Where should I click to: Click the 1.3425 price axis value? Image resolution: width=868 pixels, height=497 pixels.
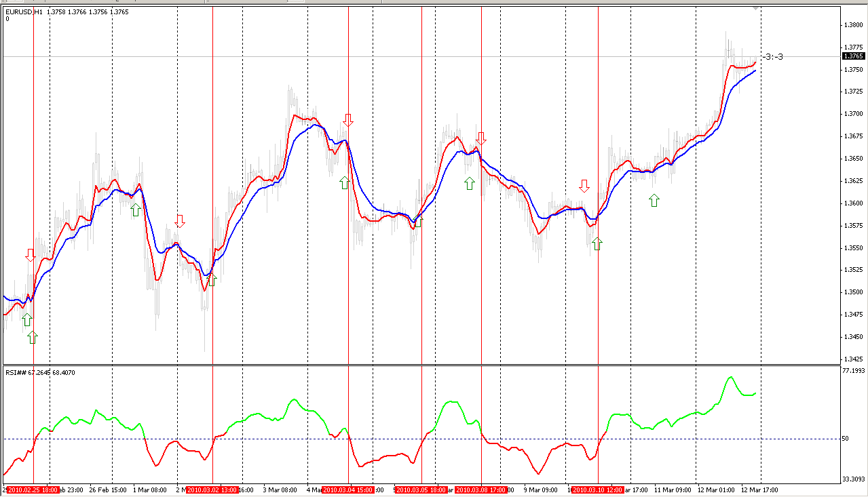(x=853, y=359)
